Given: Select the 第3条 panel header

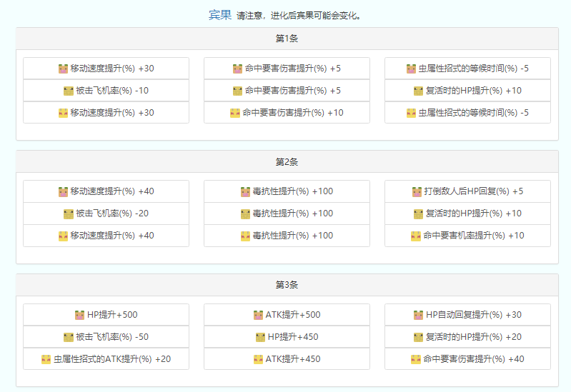Looking at the screenshot, I should coord(287,285).
